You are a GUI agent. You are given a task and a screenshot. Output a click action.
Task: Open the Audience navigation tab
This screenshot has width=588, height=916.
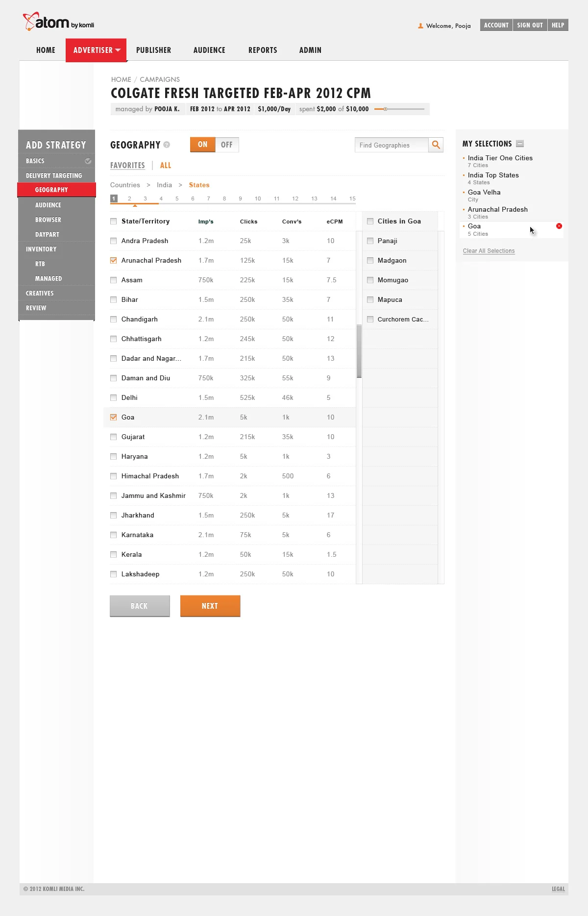(x=209, y=50)
